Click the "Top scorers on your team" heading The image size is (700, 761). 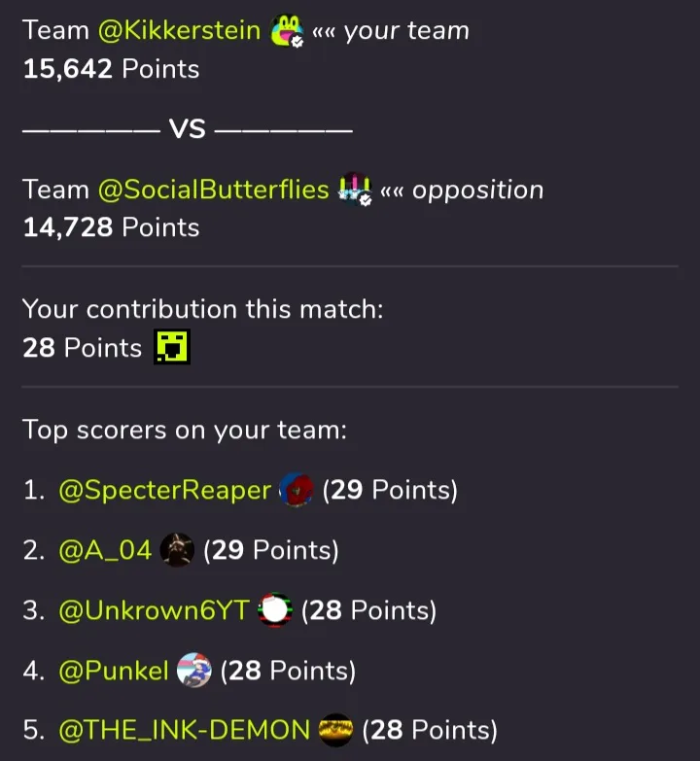point(185,430)
